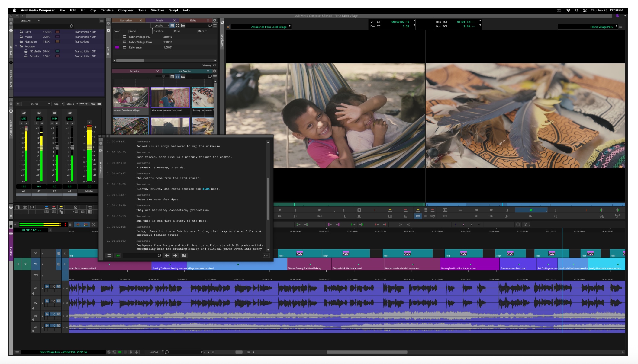Click the yellow Splice-In arrow in composer toolbar

tap(390, 210)
